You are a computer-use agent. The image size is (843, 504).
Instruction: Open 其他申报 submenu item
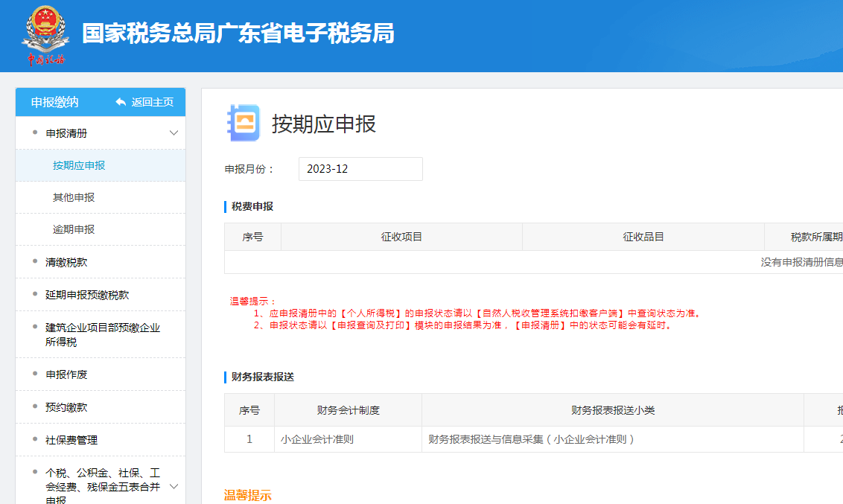[x=74, y=197]
